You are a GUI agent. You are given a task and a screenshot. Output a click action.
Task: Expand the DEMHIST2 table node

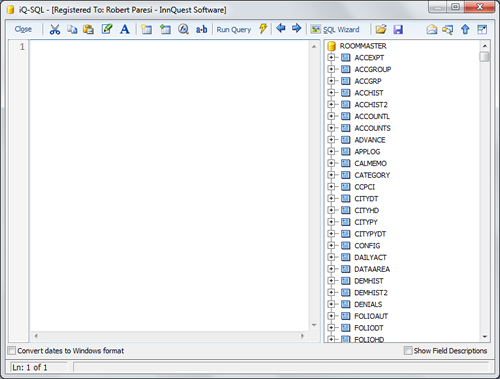coord(331,292)
